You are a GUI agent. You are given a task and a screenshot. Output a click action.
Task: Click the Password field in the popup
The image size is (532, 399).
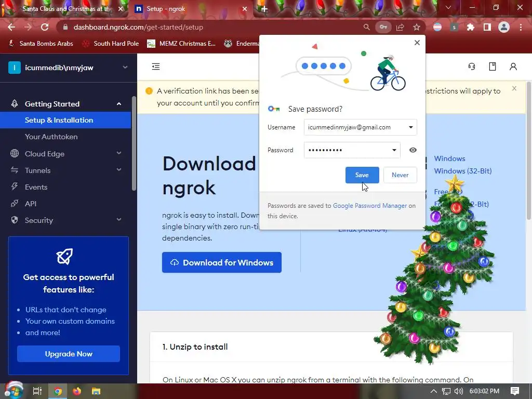[x=352, y=150]
